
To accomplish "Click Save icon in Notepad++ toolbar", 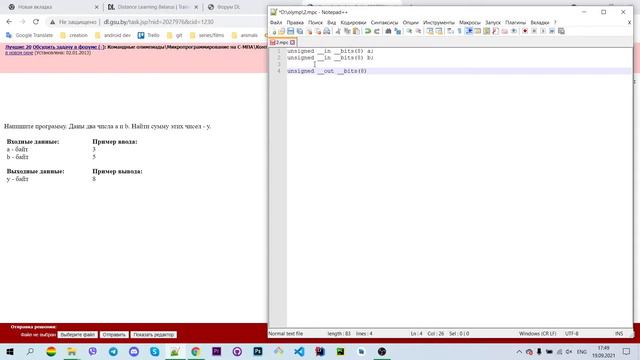I will point(291,31).
